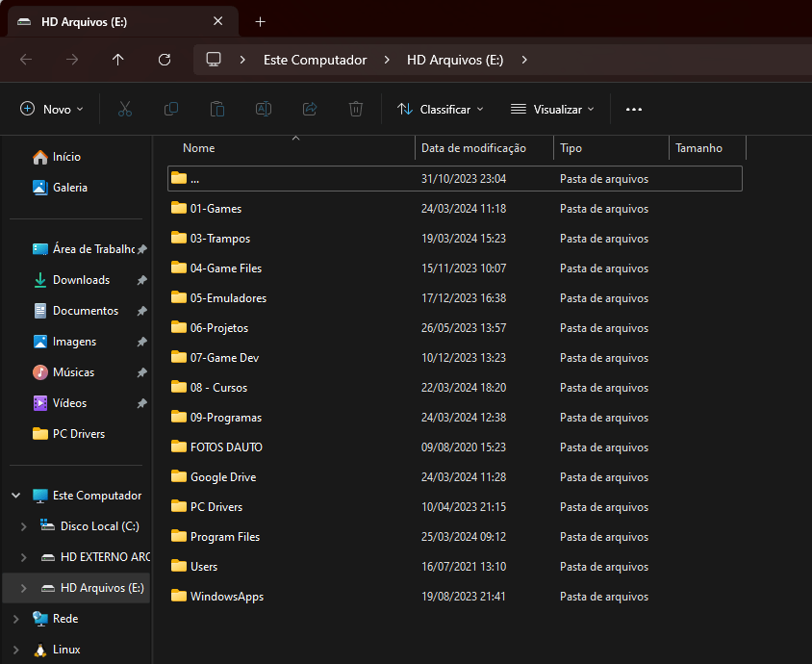Click the Cut scissors icon
The width and height of the screenshot is (812, 664).
click(125, 110)
